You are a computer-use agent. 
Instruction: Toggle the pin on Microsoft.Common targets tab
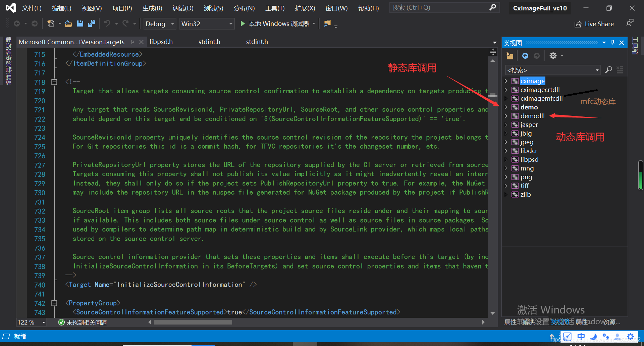click(132, 42)
